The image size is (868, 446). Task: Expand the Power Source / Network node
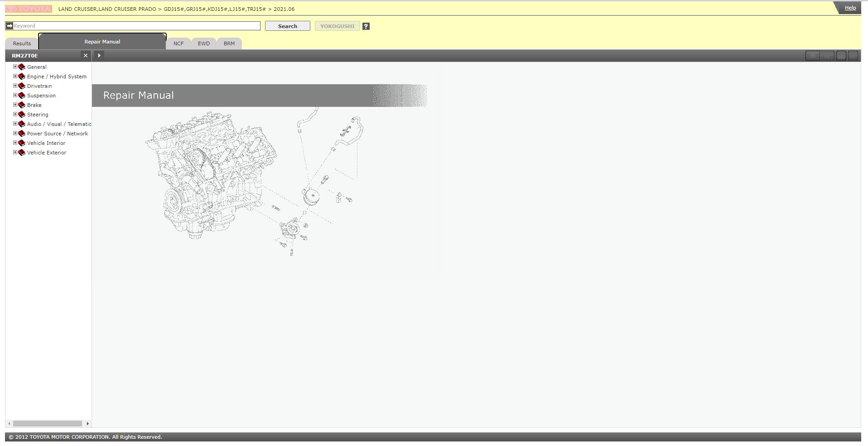point(15,133)
